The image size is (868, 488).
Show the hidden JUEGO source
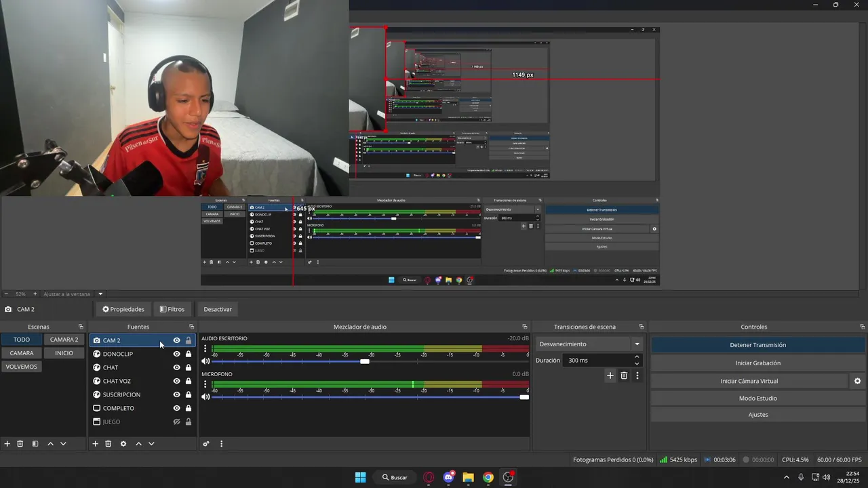[x=177, y=422]
